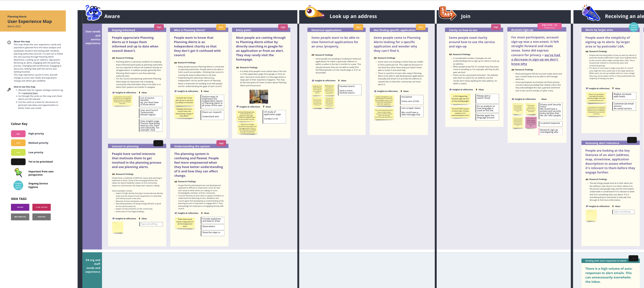The width and height of the screenshot is (644, 288).
Task: Select the blank yellow sticky in Interest in planning
Action: point(118,227)
